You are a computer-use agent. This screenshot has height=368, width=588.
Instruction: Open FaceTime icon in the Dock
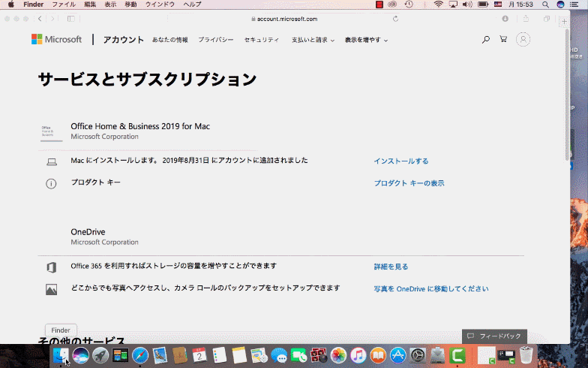(298, 354)
